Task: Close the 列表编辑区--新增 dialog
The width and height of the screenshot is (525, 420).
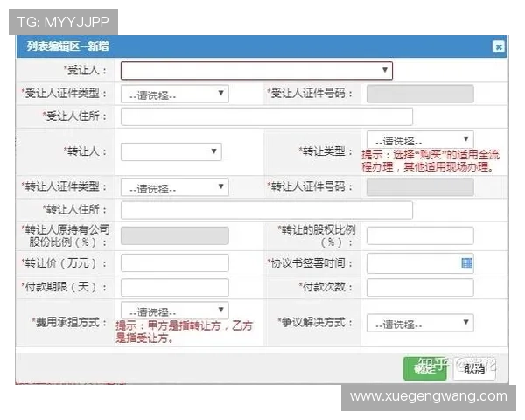Action: pyautogui.click(x=499, y=46)
